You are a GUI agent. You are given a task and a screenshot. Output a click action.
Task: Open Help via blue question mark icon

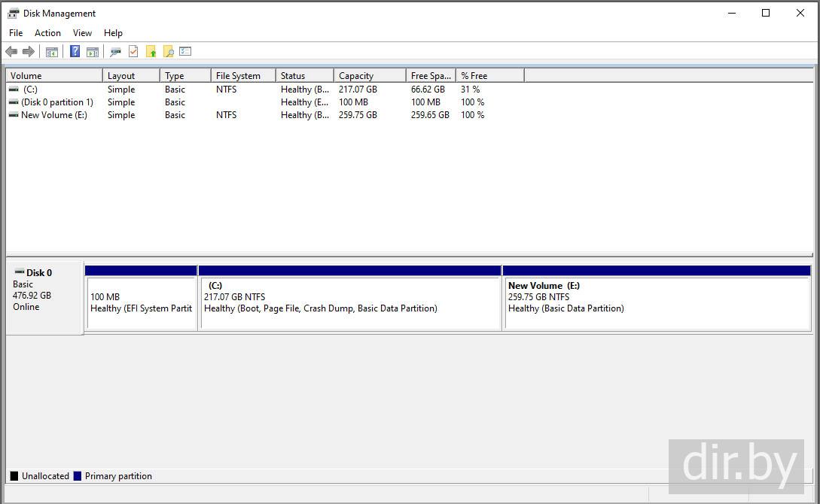[x=75, y=52]
